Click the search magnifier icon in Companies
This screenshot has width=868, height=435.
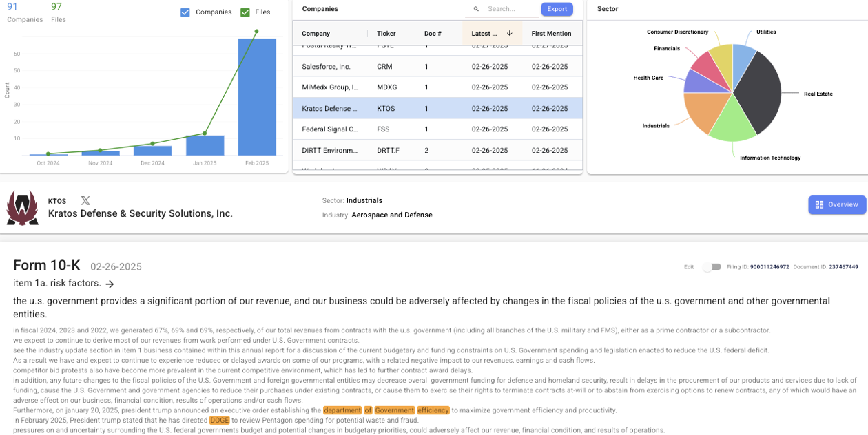(x=476, y=9)
